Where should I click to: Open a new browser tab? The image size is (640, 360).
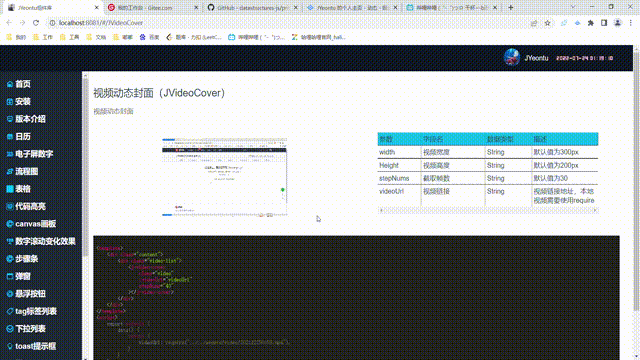pyautogui.click(x=511, y=7)
